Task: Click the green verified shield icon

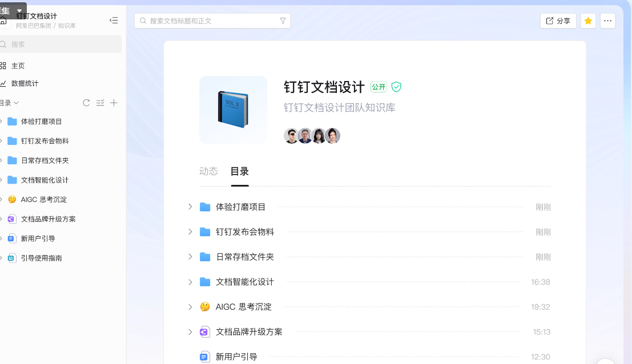Action: pos(397,87)
